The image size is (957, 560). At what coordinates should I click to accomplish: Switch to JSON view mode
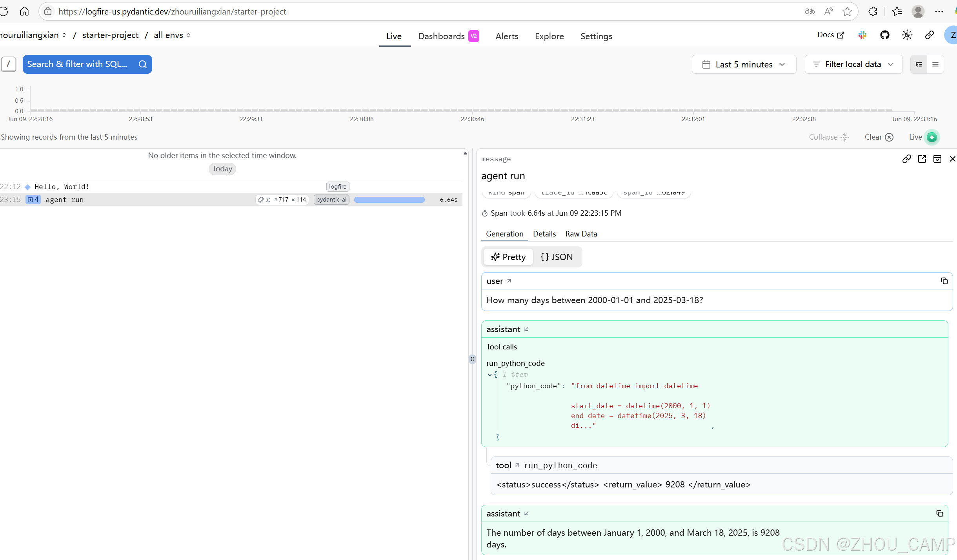[557, 257]
